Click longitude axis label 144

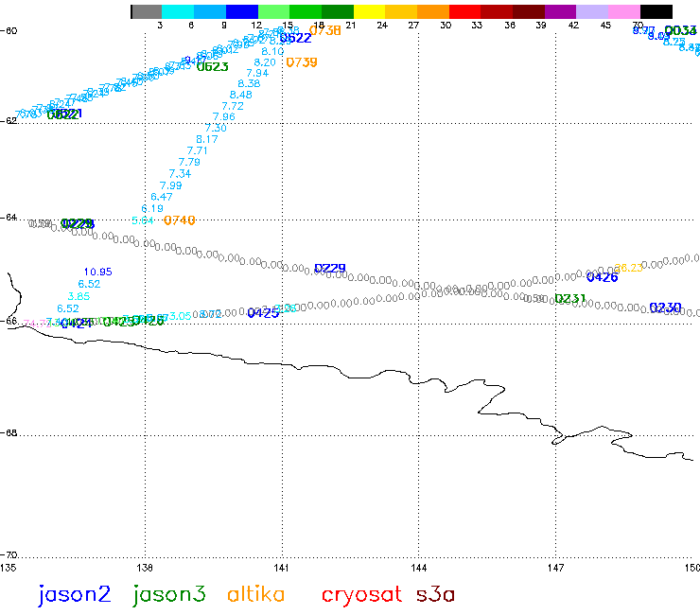click(418, 568)
